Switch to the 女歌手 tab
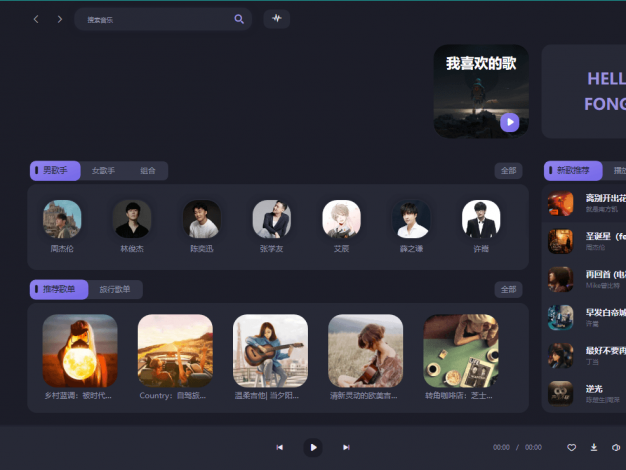Image resolution: width=626 pixels, height=470 pixels. (x=103, y=171)
